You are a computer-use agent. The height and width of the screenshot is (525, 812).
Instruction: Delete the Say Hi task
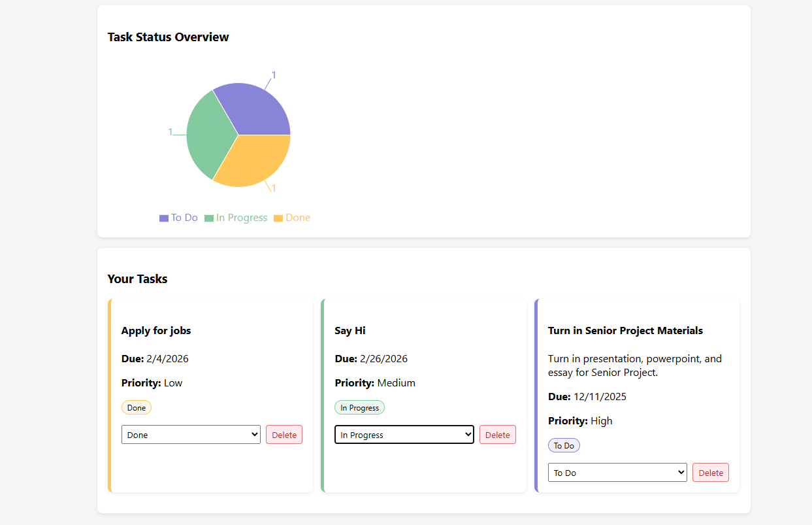pyautogui.click(x=497, y=435)
